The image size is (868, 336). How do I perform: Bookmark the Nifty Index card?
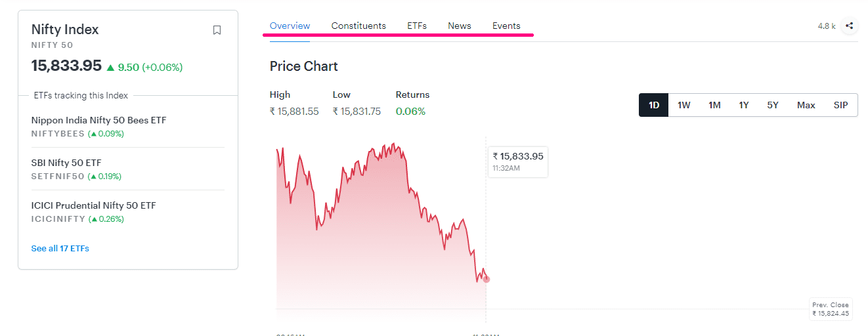point(217,30)
